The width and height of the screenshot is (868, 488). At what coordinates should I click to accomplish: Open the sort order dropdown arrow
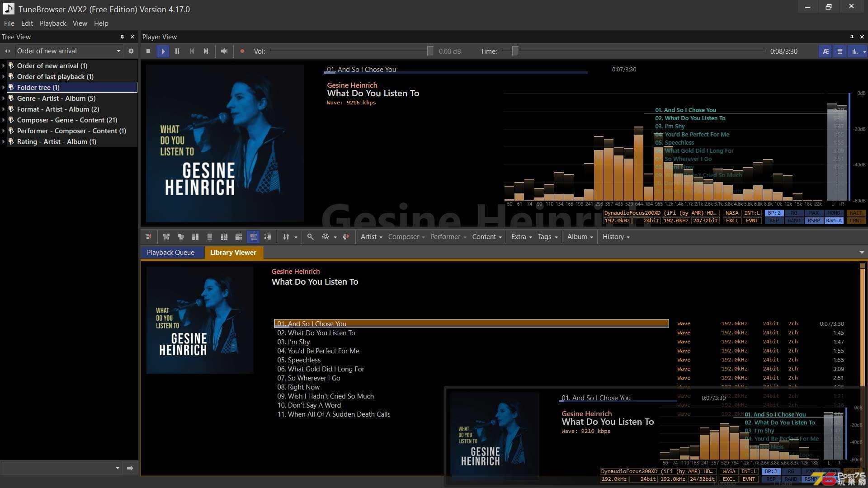point(296,237)
